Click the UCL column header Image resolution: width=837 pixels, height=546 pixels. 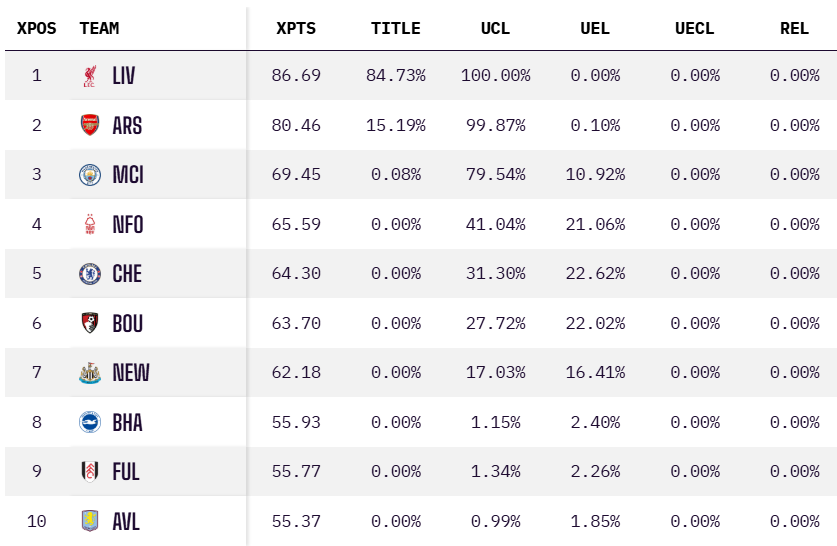pos(495,28)
